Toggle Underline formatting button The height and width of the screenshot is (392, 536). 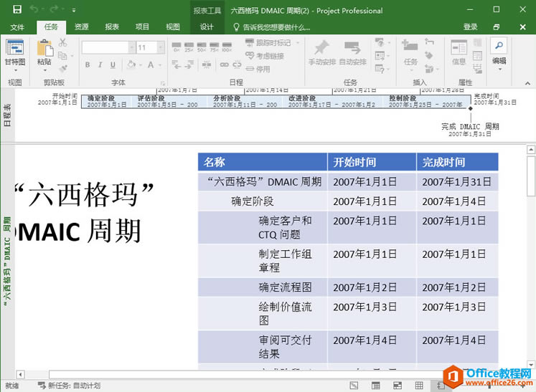114,65
